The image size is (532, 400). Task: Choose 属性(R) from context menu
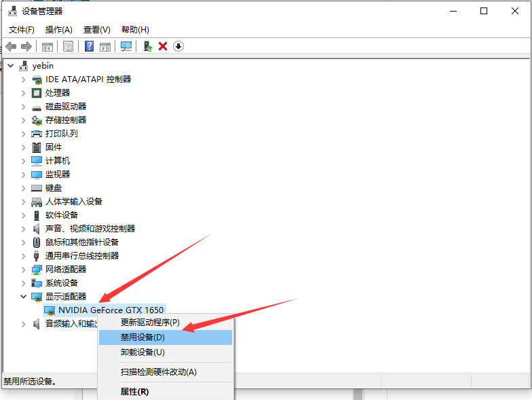coord(166,391)
